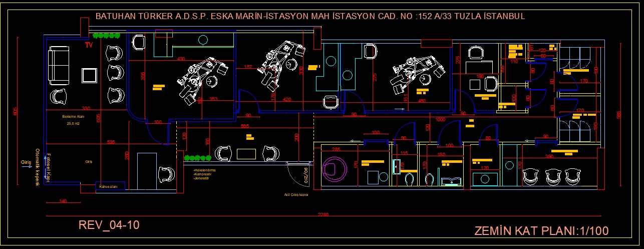This screenshot has height=249, width=644.
Task: Select the square coffee table beside the sofa
Action: pyautogui.click(x=90, y=76)
